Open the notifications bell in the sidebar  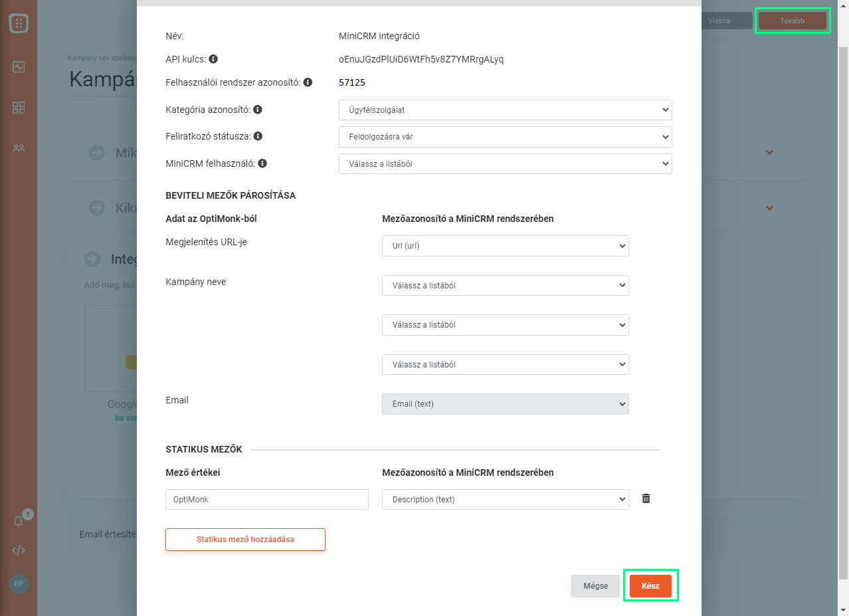(19, 522)
